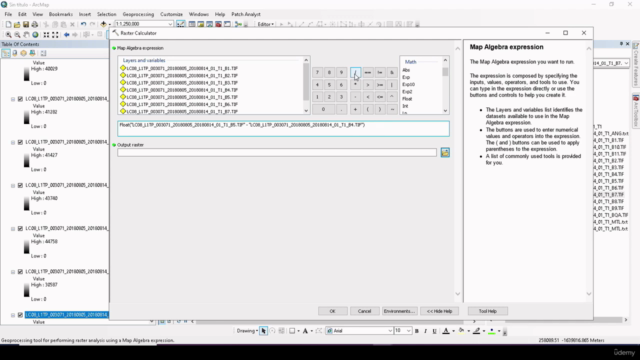The width and height of the screenshot is (640, 360).
Task: Switch to List By Source view
Action: pos(15,53)
